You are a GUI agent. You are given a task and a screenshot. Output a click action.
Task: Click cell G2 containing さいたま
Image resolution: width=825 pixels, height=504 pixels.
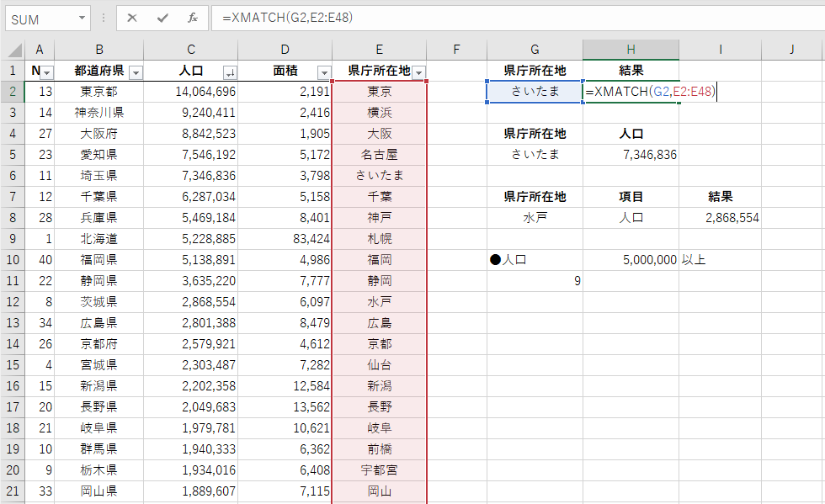tap(534, 91)
